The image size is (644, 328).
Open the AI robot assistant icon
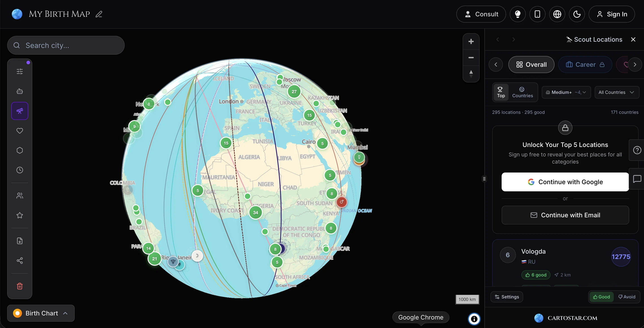(x=20, y=91)
